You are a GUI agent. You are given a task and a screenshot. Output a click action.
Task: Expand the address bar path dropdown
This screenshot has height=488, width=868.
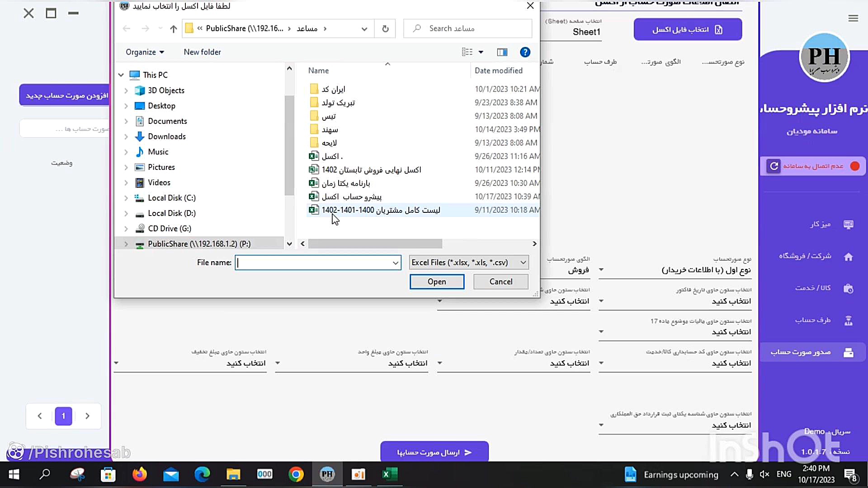(x=364, y=28)
